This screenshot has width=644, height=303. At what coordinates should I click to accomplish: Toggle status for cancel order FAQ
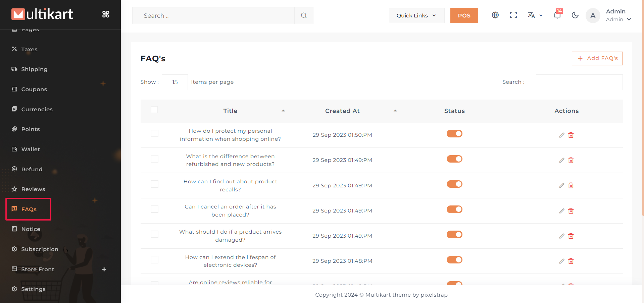[x=454, y=209]
